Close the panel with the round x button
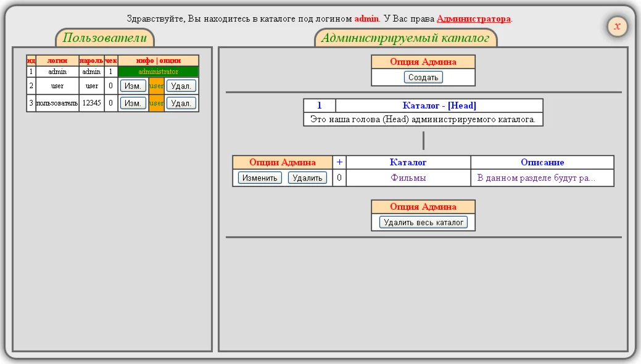 pos(618,26)
